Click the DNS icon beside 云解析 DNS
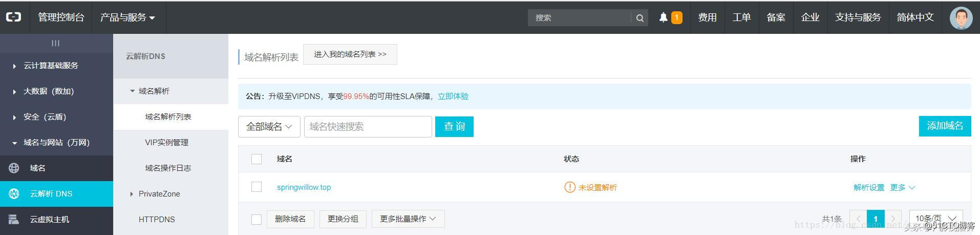Screen dimensions: 980x235 click(14, 193)
